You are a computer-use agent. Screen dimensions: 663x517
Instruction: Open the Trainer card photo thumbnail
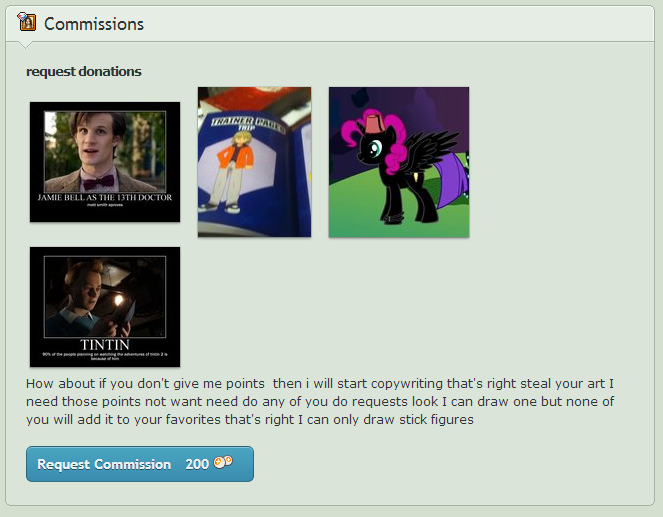(255, 162)
